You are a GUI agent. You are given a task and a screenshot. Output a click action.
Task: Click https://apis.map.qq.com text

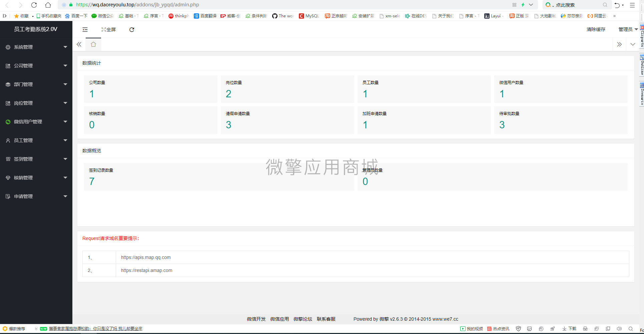146,257
